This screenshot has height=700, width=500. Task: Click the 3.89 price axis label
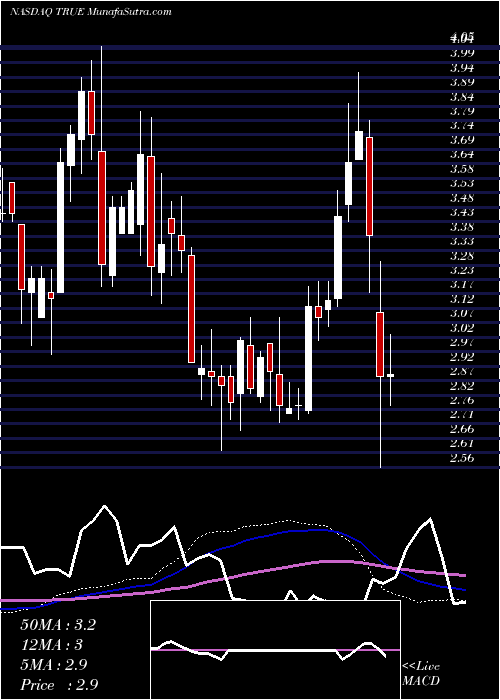click(x=462, y=82)
